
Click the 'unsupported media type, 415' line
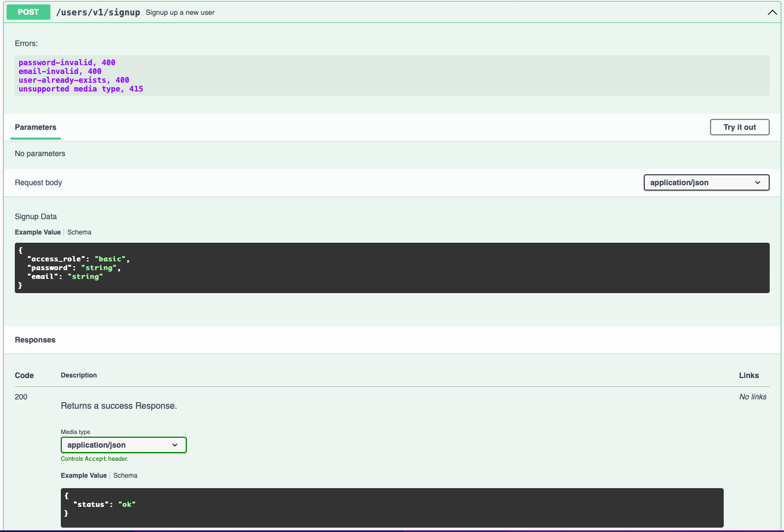pyautogui.click(x=81, y=89)
